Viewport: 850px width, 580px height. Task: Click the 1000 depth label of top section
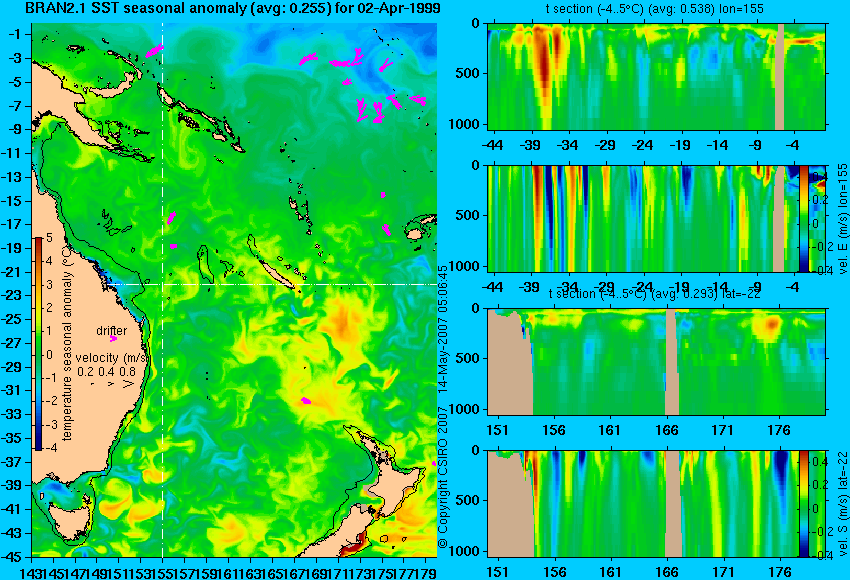point(465,124)
